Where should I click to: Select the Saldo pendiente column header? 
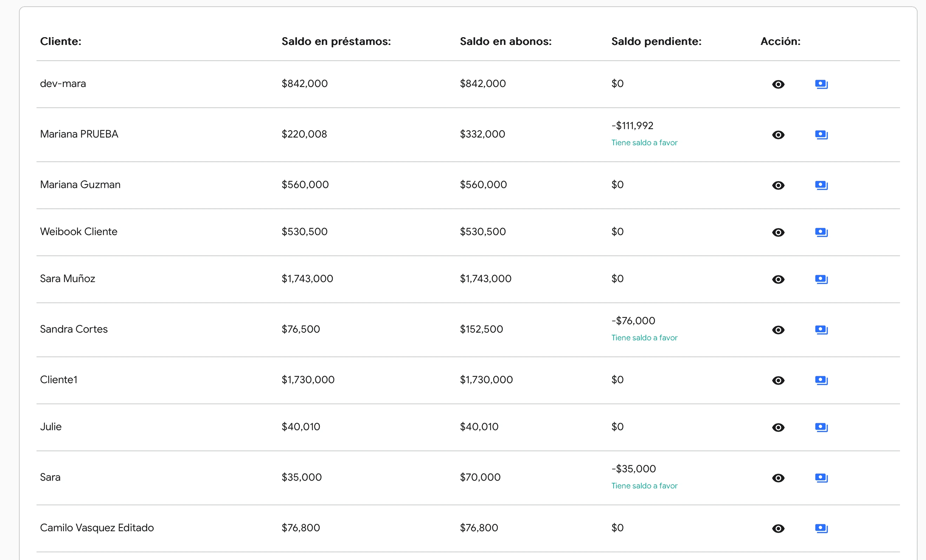(x=656, y=41)
